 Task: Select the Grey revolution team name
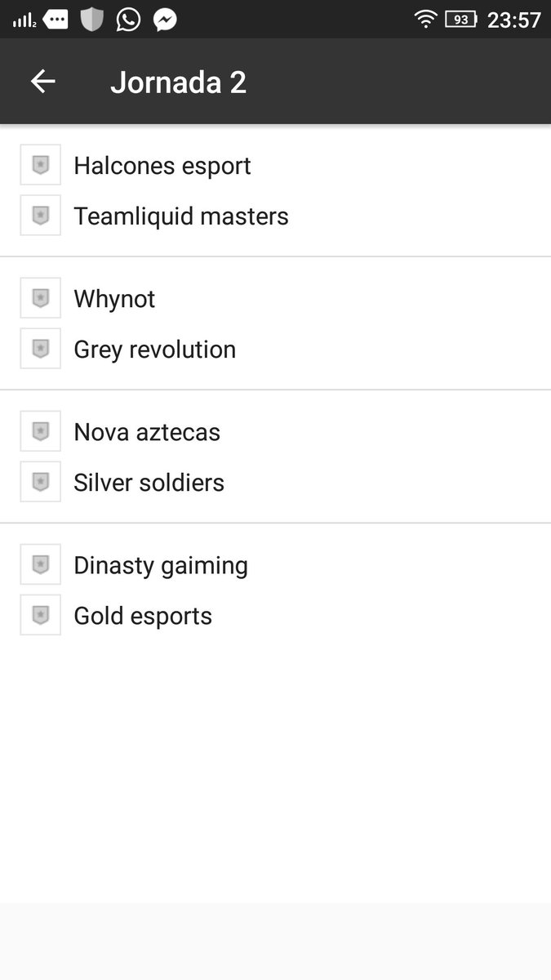pyautogui.click(x=155, y=350)
